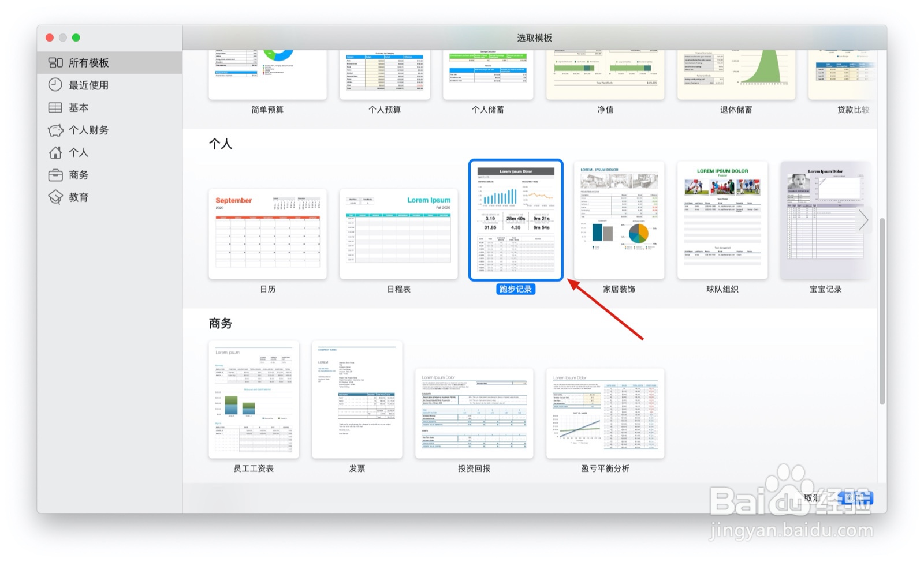The height and width of the screenshot is (562, 924).
Task: Choose the 净值 template thumbnail
Action: (605, 74)
